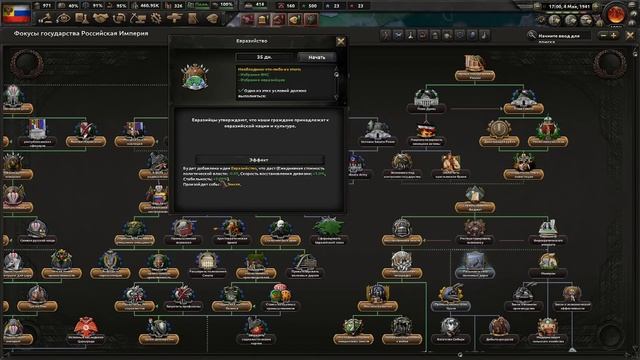Click the convoys value 414
The image size is (640, 360).
(260, 5)
